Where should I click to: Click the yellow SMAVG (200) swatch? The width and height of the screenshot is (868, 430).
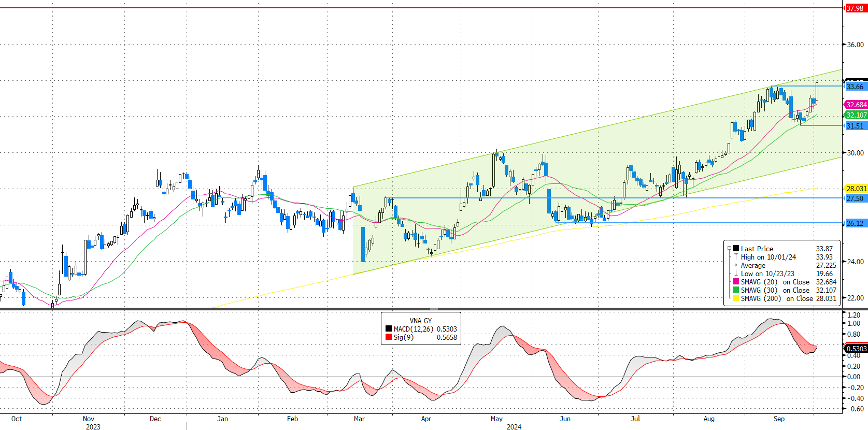[735, 298]
